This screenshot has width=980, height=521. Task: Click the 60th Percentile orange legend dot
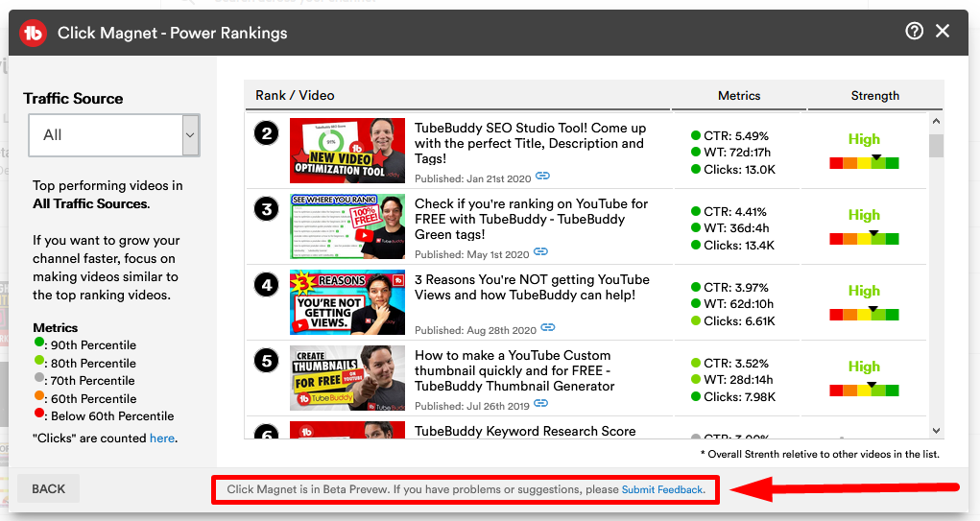point(38,395)
